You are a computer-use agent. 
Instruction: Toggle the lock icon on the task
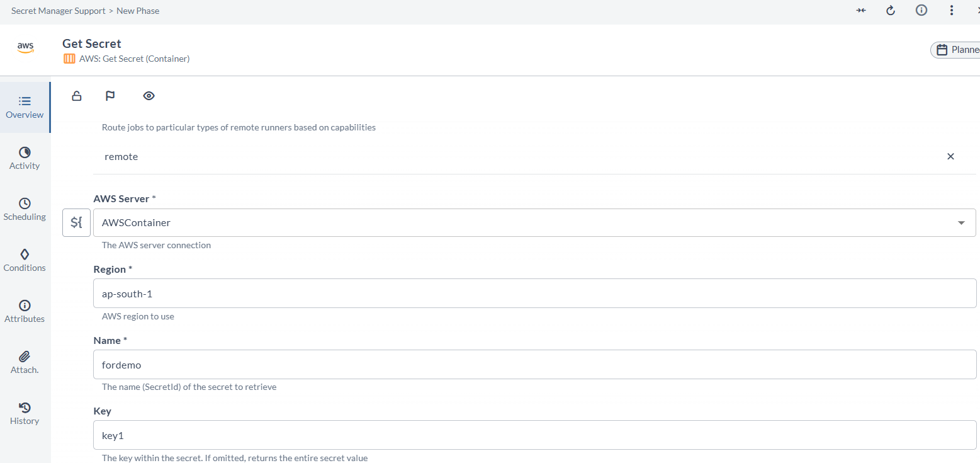click(77, 96)
